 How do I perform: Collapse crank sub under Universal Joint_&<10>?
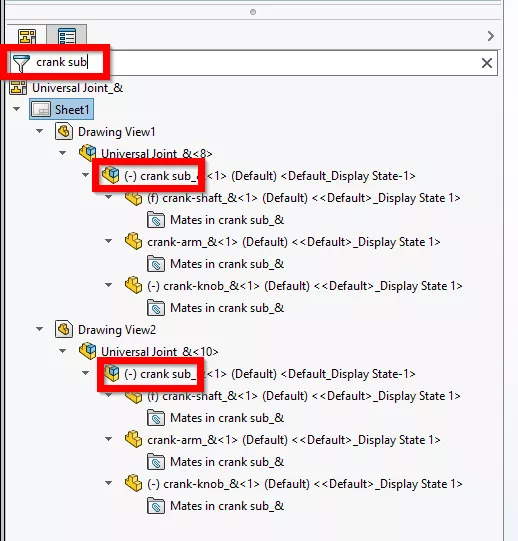(x=85, y=373)
